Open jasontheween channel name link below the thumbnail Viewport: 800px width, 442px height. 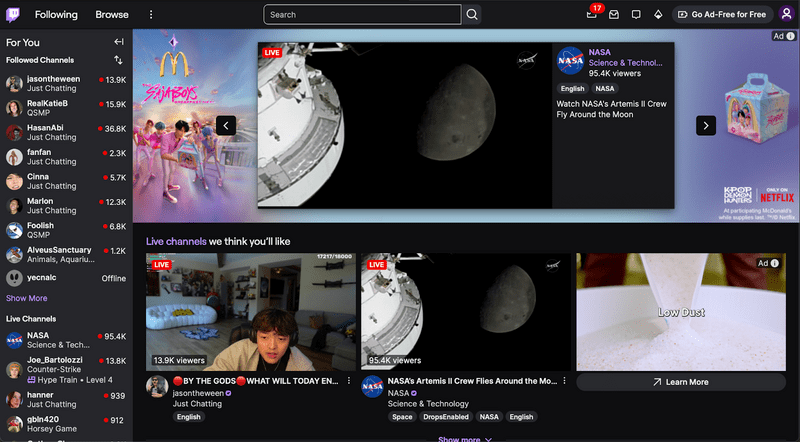[x=198, y=393]
